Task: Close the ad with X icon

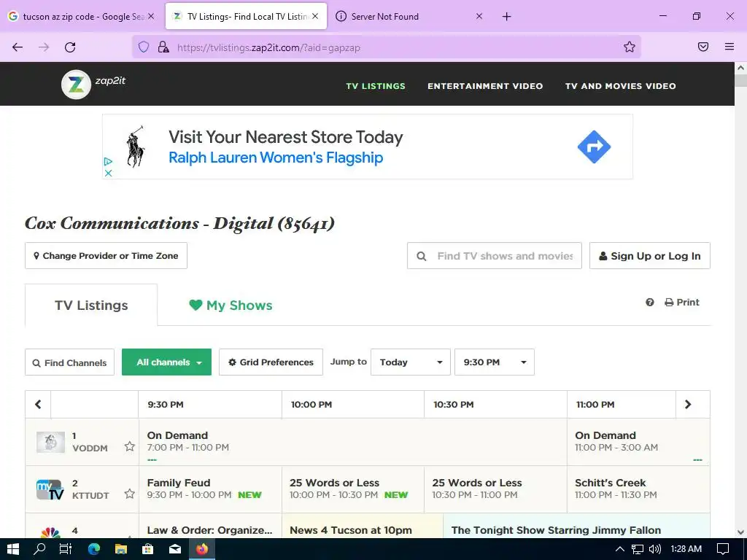Action: (108, 173)
